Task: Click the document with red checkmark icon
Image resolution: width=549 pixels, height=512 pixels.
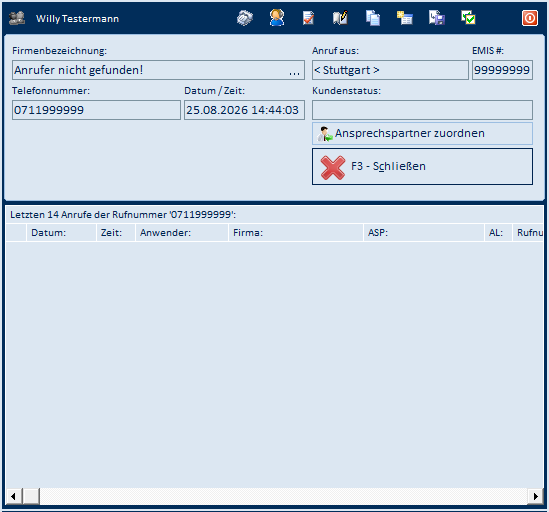Action: (x=308, y=18)
